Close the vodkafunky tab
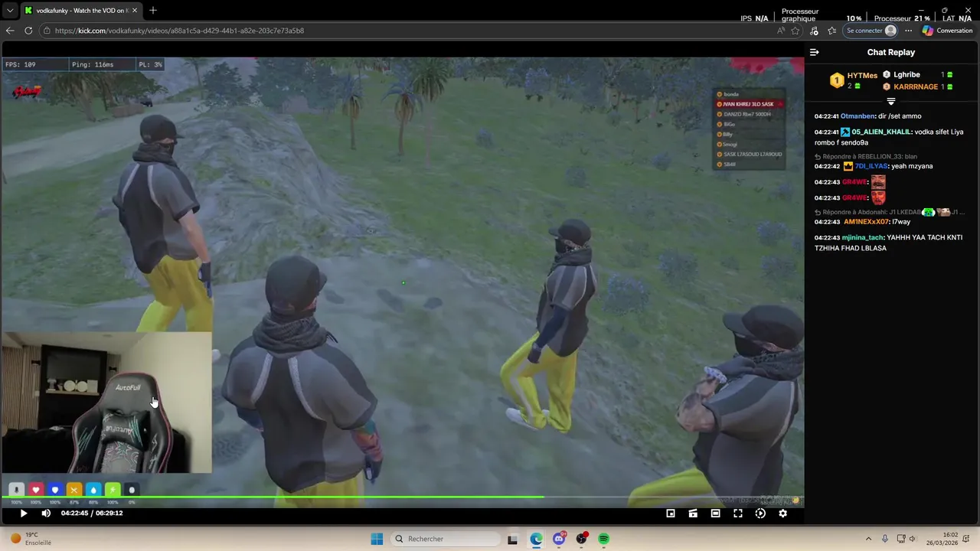The height and width of the screenshot is (551, 980). click(135, 11)
